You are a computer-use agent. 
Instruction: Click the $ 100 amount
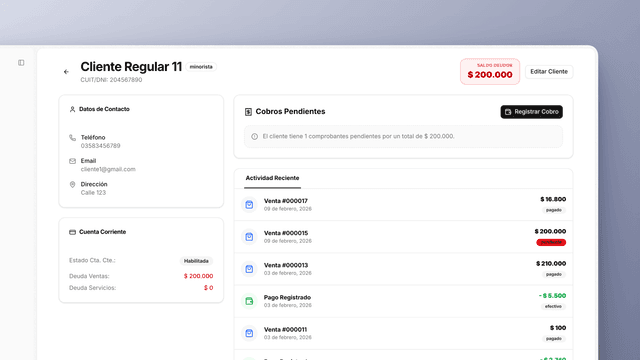(x=558, y=328)
